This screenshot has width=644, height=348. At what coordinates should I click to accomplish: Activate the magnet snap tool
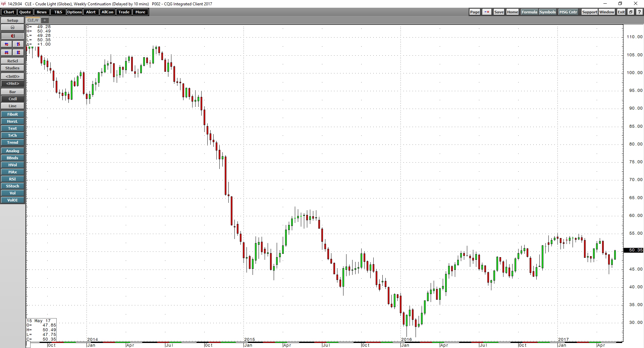tap(12, 36)
